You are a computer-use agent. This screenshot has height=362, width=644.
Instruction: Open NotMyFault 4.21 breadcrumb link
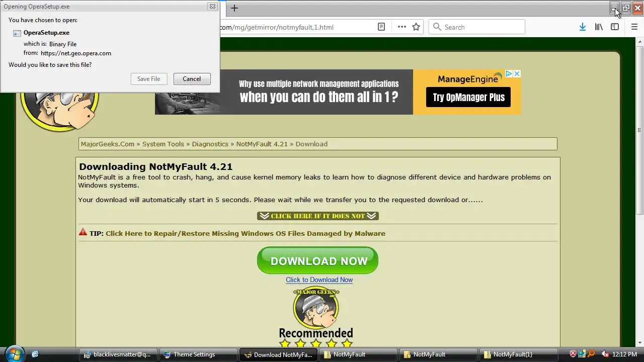262,144
